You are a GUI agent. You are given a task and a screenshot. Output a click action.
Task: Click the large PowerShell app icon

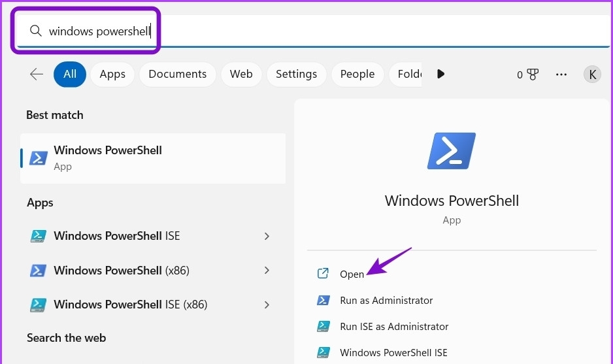coord(452,151)
